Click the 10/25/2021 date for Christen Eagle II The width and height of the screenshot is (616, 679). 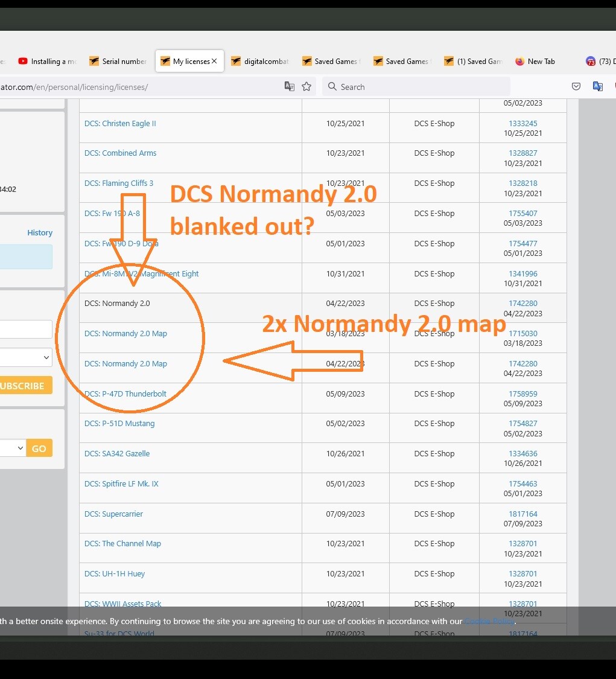(346, 123)
